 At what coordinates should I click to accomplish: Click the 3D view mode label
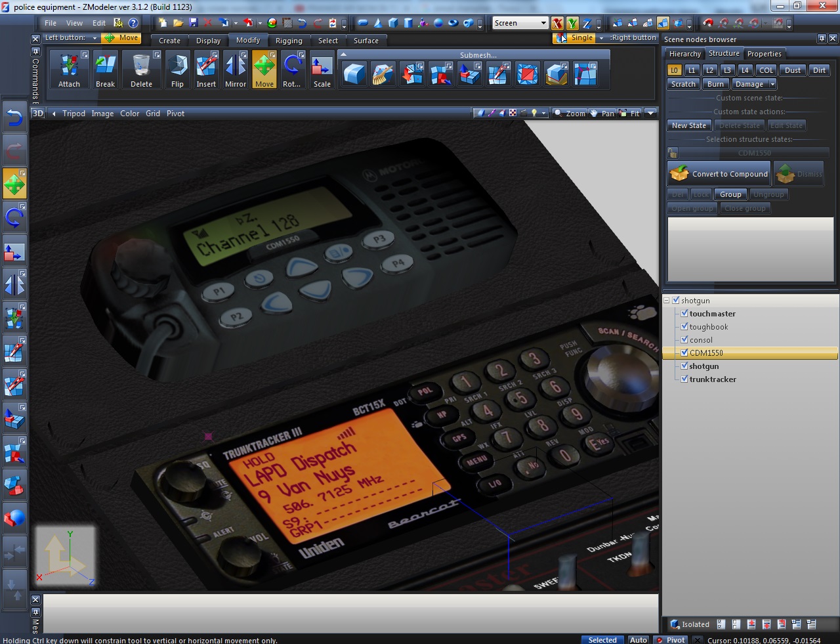[38, 113]
